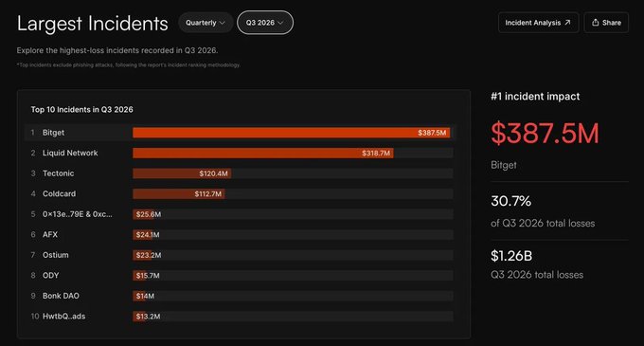Select the Liquid Network bar
Viewport: 644px width, 346px height.
(x=263, y=154)
